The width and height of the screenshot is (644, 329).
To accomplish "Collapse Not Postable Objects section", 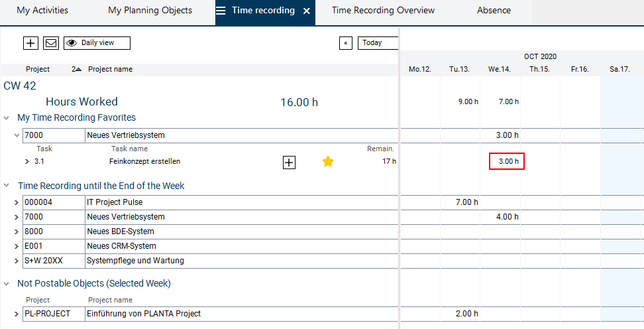I will tap(7, 283).
